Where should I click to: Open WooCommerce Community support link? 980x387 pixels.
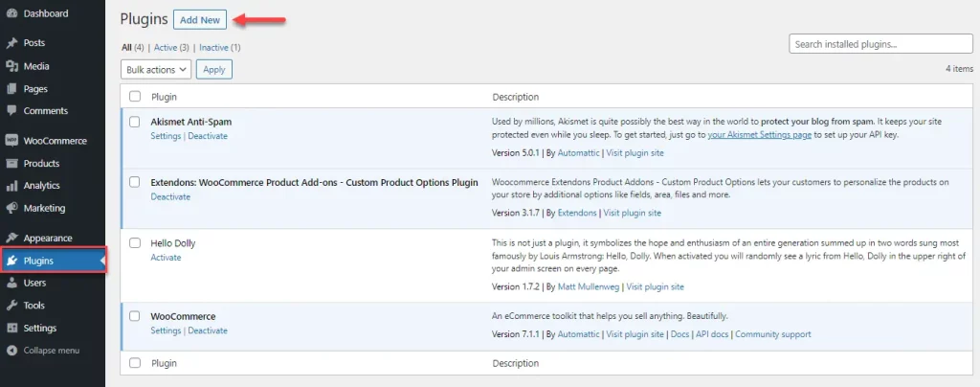[x=772, y=334]
